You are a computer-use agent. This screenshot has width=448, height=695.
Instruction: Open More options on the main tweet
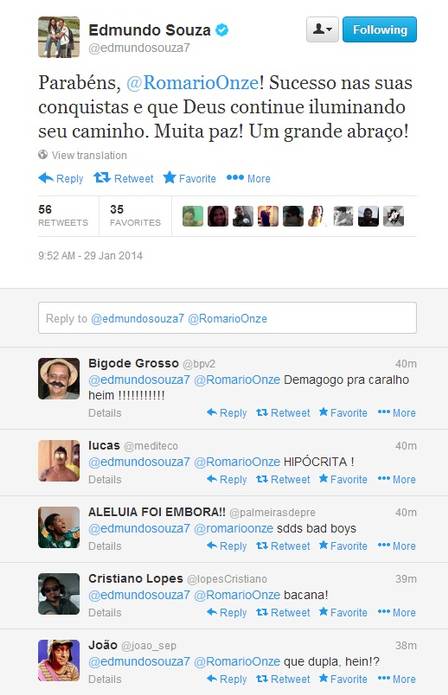pos(248,179)
